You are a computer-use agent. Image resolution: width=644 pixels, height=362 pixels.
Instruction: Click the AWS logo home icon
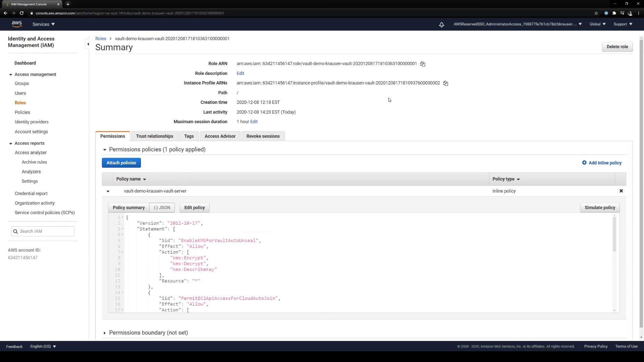point(17,24)
